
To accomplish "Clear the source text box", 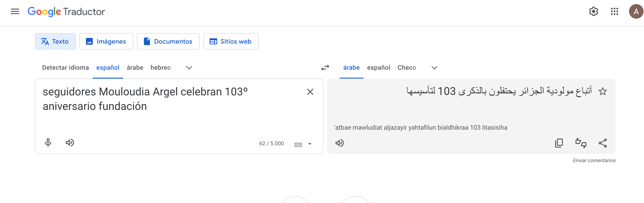I will tap(310, 92).
